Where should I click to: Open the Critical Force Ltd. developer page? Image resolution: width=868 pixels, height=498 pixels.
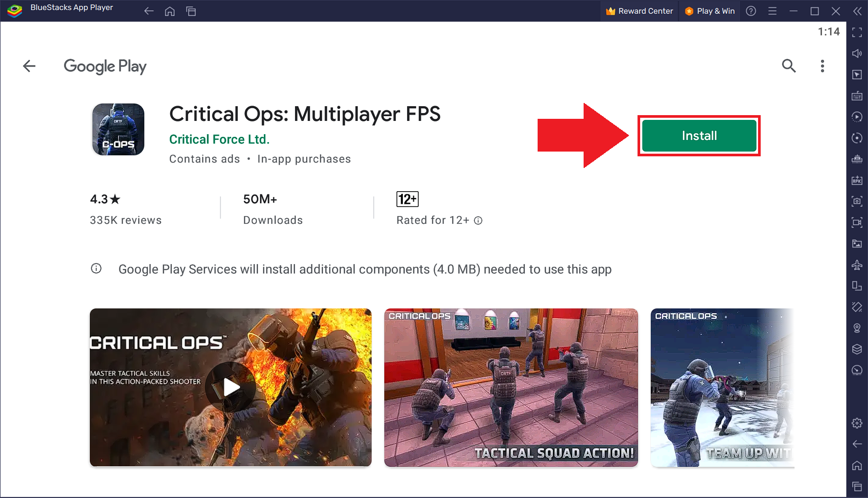pos(219,139)
